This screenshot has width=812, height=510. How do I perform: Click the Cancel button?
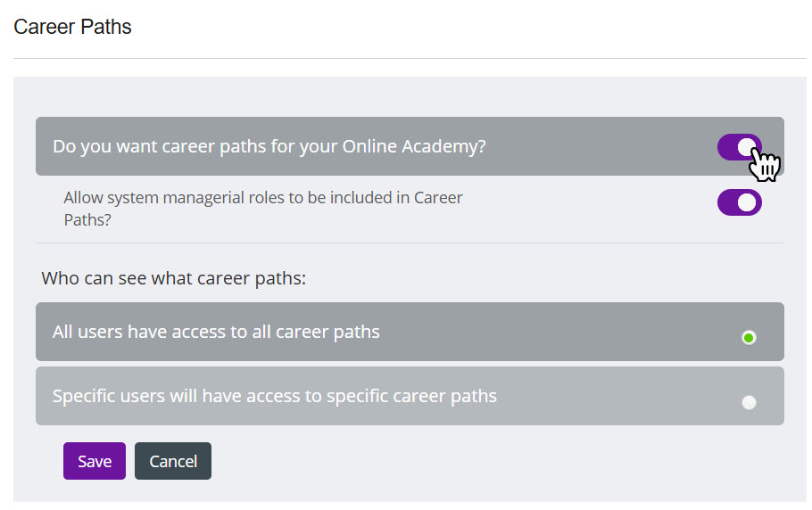point(173,461)
